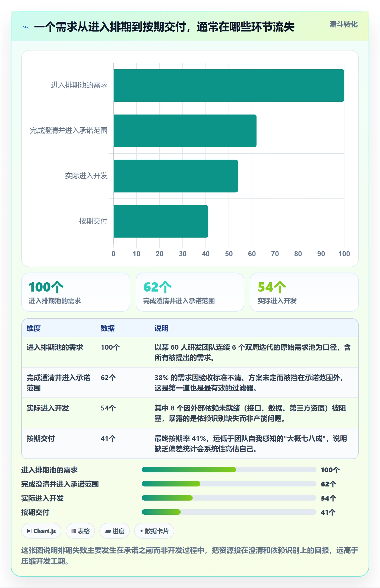380x588 pixels.
Task: Select the 进度 chip
Action: [115, 531]
